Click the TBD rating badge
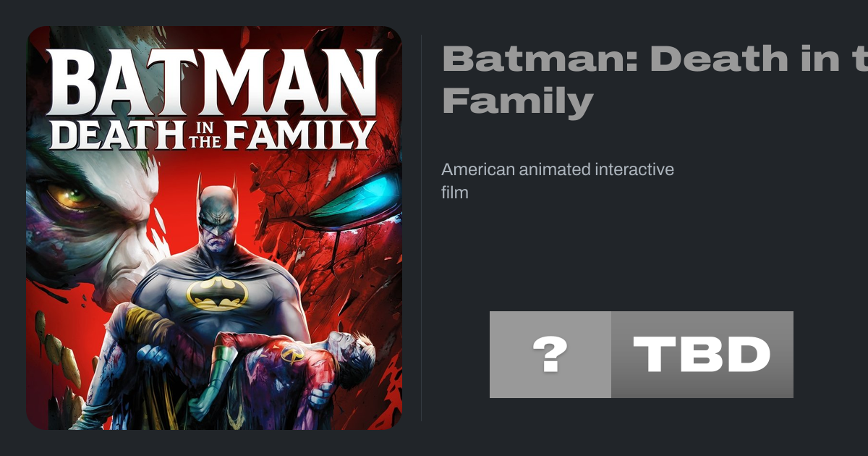Image resolution: width=868 pixels, height=456 pixels. coord(702,355)
